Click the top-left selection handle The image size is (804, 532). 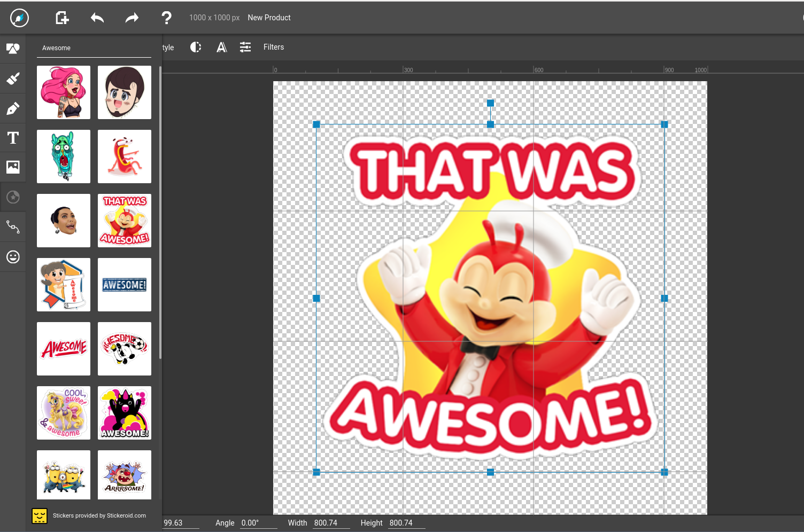(316, 124)
